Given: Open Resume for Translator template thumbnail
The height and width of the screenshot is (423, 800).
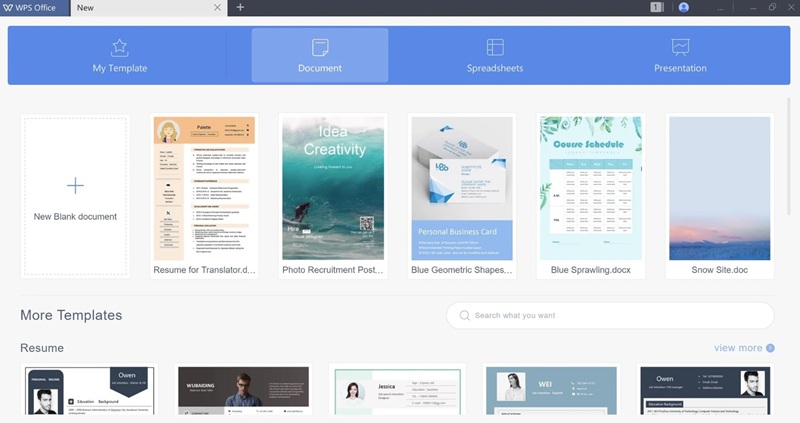Looking at the screenshot, I should tap(204, 188).
